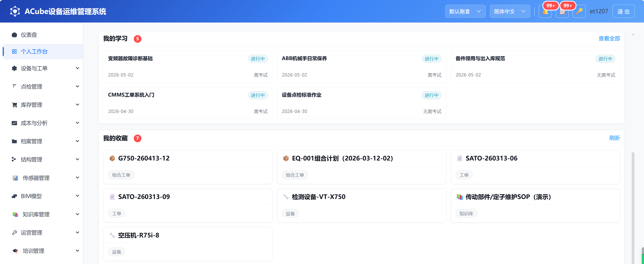Expand the 结构管理 menu chevron
This screenshot has height=264, width=644.
click(x=77, y=159)
